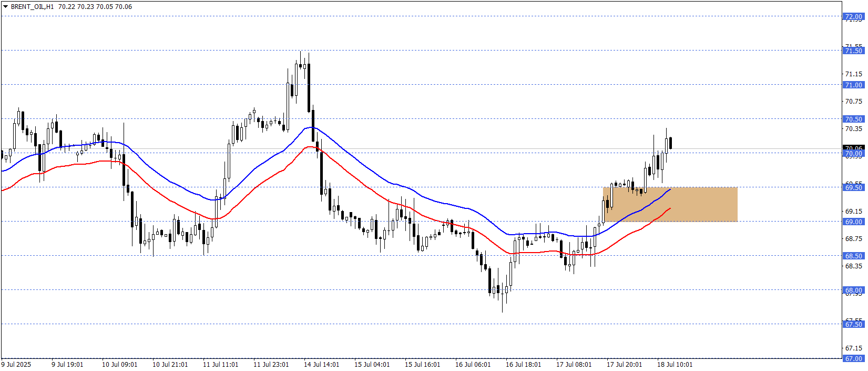Click the 68.35 price scale value
The height and width of the screenshot is (371, 868).
[x=854, y=266]
